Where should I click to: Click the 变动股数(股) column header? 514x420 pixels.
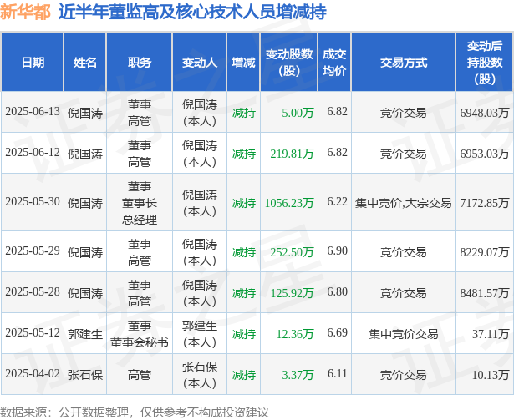(289, 63)
